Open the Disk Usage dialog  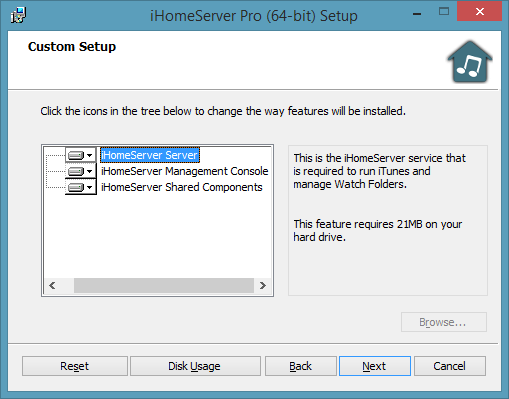195,366
